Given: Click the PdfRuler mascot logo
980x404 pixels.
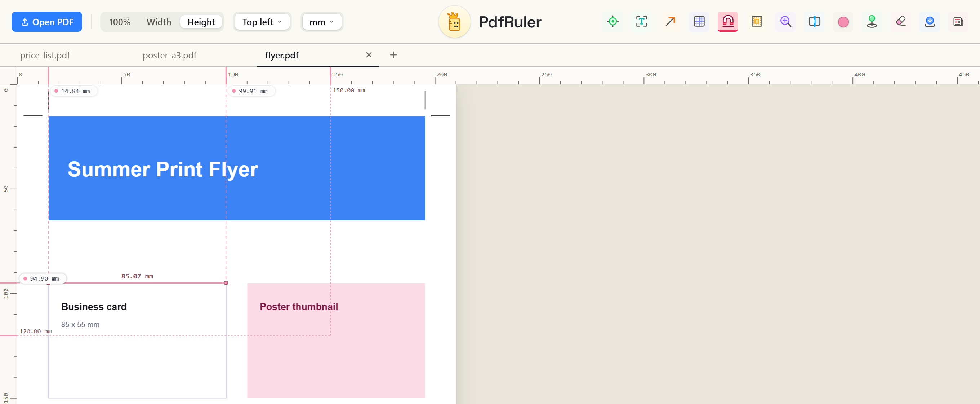Looking at the screenshot, I should 454,22.
